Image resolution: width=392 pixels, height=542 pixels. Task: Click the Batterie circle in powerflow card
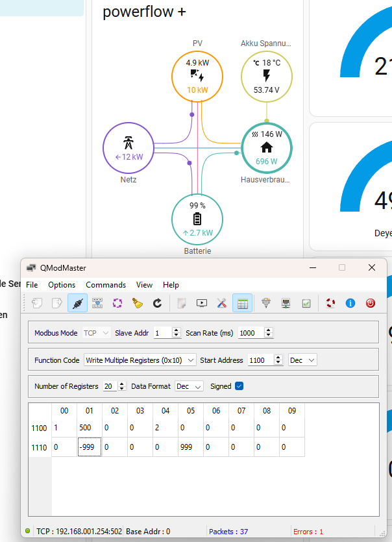pyautogui.click(x=197, y=219)
